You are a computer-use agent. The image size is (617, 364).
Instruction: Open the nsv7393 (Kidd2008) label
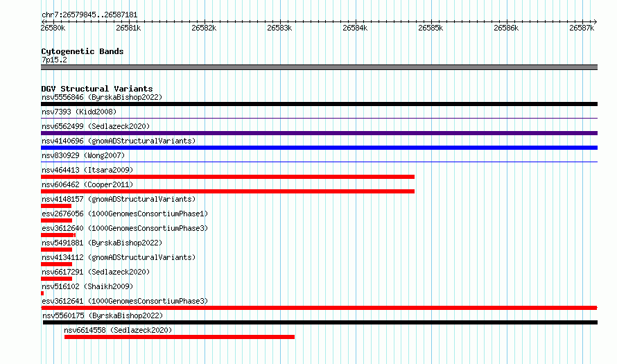[79, 112]
